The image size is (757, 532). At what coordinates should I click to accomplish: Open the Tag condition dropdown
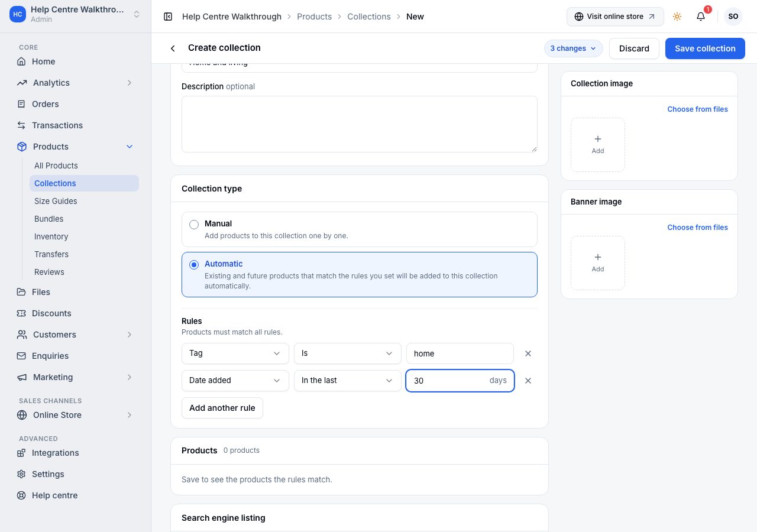coord(235,353)
